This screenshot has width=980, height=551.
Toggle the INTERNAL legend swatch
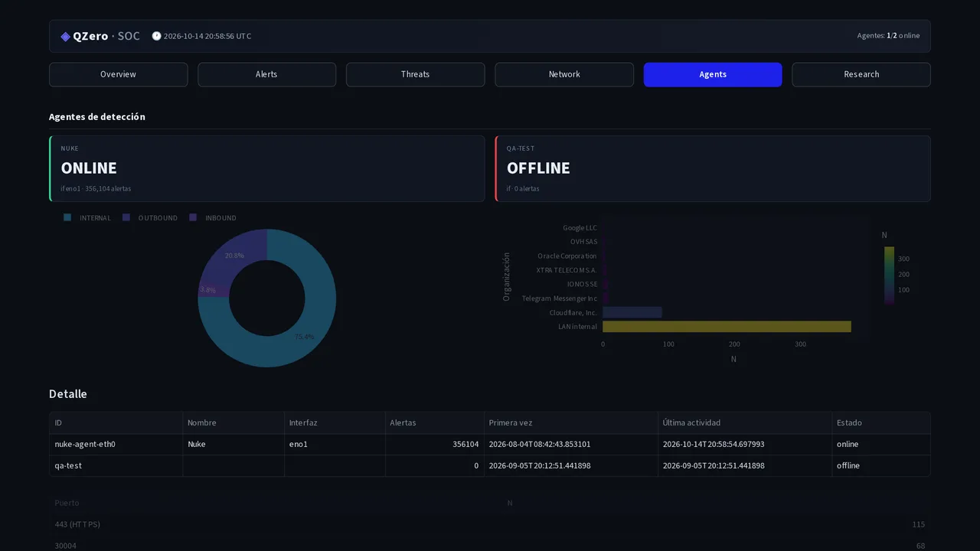tap(67, 218)
